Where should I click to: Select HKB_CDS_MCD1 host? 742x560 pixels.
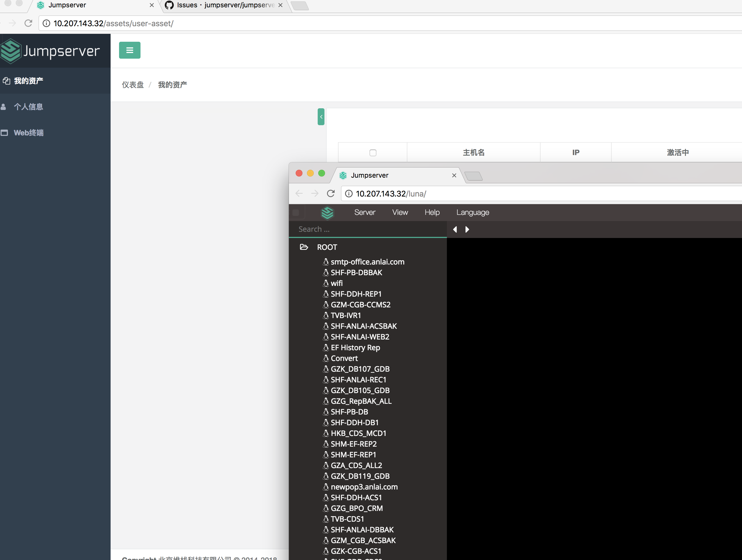pyautogui.click(x=358, y=433)
